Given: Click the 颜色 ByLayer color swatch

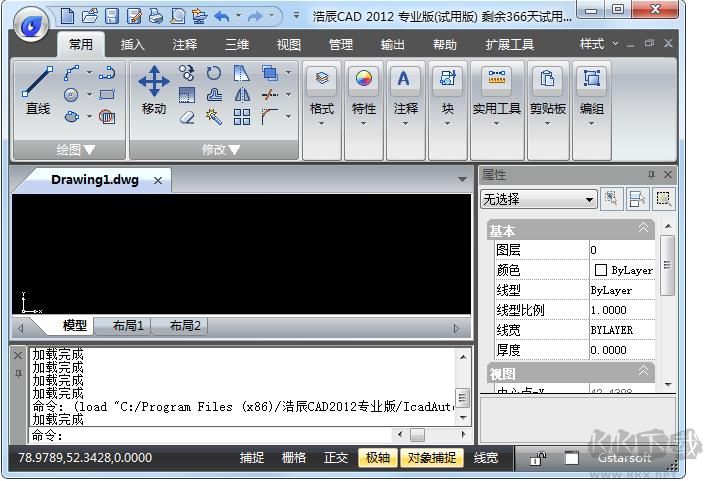Looking at the screenshot, I should (x=601, y=270).
